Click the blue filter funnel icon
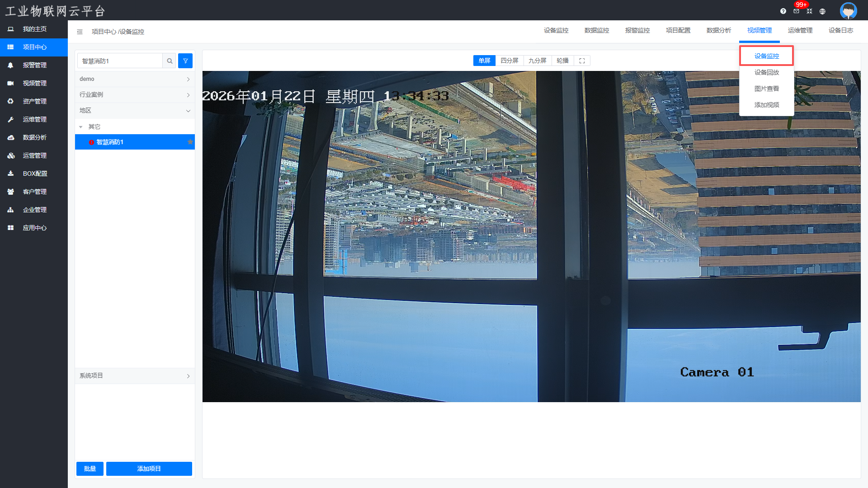Viewport: 868px width, 488px height. pyautogui.click(x=185, y=61)
